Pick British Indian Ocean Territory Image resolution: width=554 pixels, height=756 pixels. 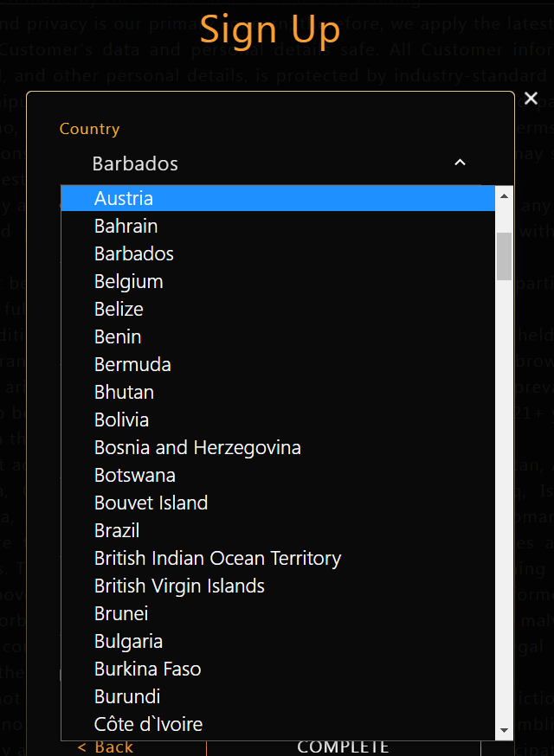pos(217,558)
